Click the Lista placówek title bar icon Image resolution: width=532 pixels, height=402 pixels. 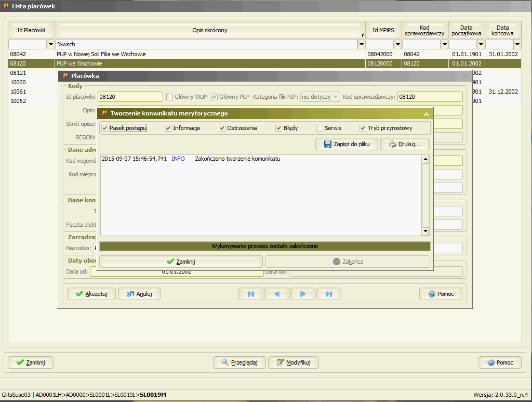[6, 6]
